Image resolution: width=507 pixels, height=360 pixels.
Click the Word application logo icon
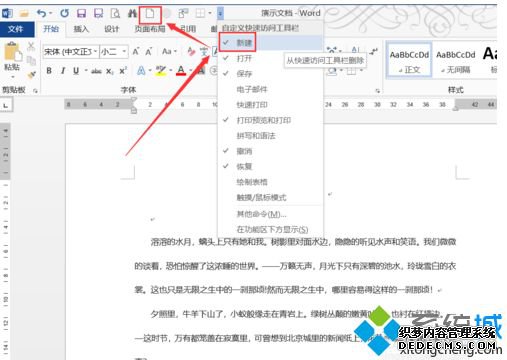(x=7, y=13)
